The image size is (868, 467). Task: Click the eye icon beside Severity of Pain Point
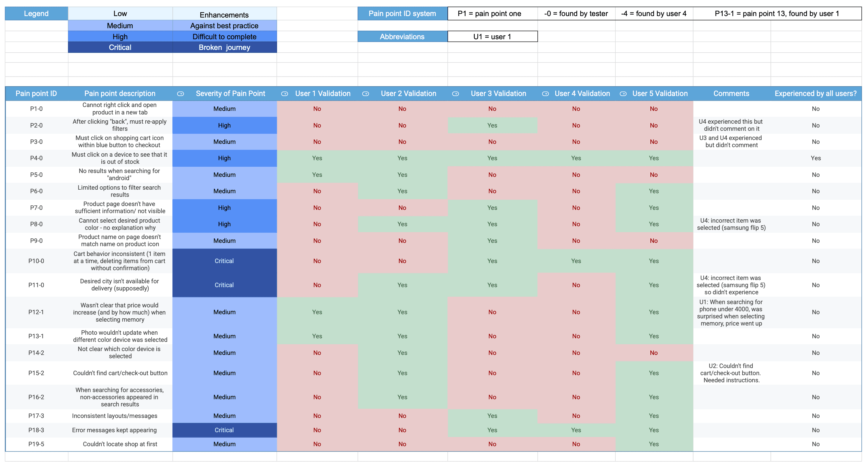tap(181, 94)
